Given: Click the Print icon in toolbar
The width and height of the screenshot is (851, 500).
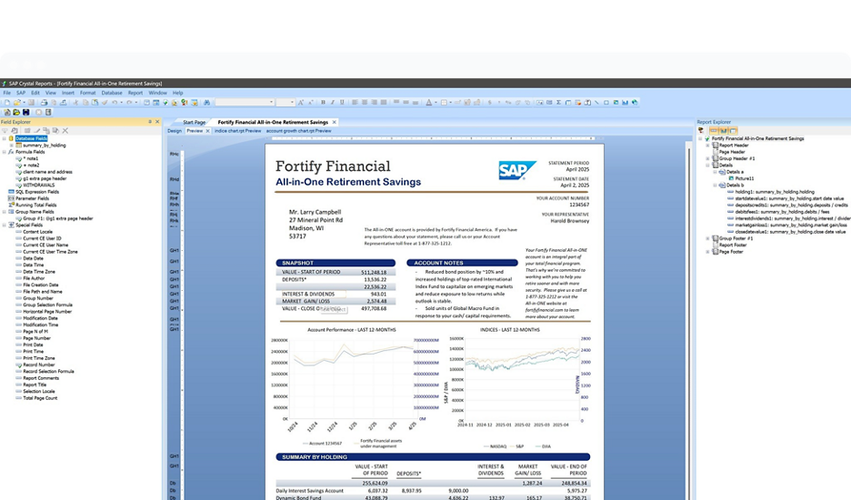Looking at the screenshot, I should tap(44, 102).
